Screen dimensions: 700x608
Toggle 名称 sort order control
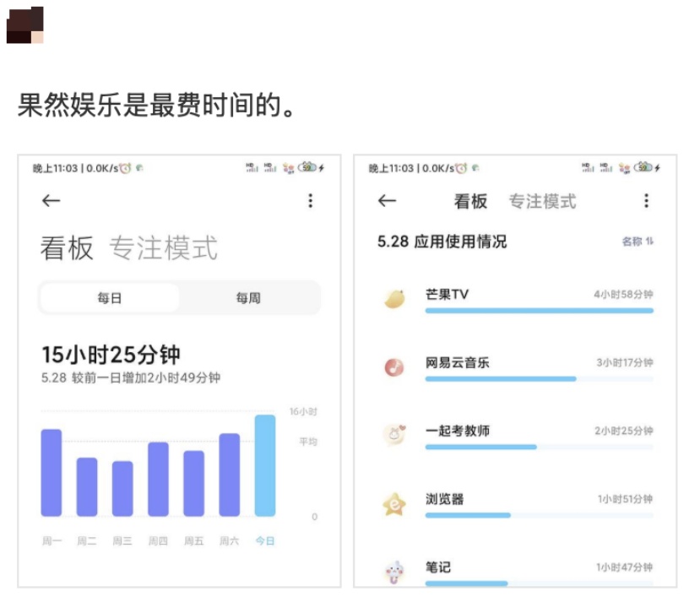tap(638, 242)
